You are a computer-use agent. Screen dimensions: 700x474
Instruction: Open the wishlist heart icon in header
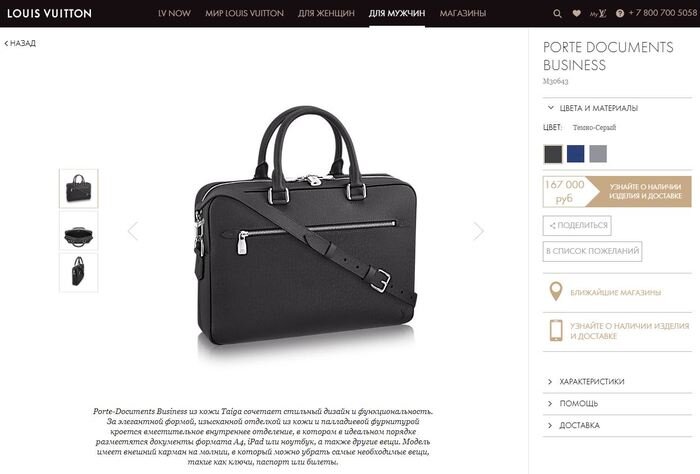[577, 13]
